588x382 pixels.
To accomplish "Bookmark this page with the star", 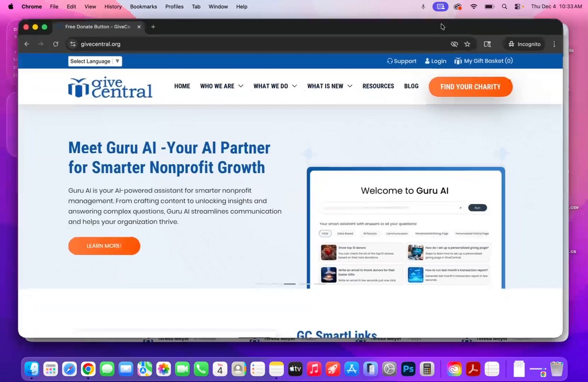I will (x=467, y=44).
